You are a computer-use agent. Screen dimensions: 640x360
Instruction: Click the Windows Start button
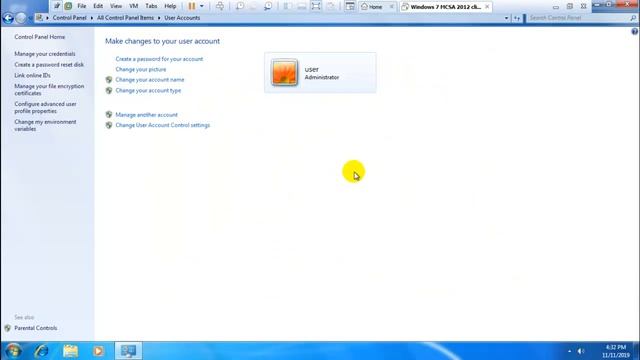(x=13, y=351)
